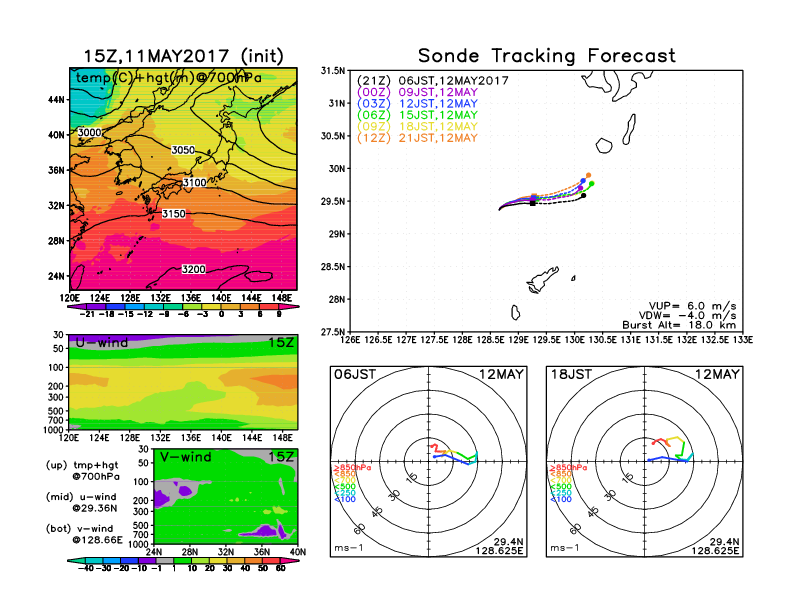Click the '1000' pressure tick on U-wind panel
The image size is (792, 612).
point(54,430)
